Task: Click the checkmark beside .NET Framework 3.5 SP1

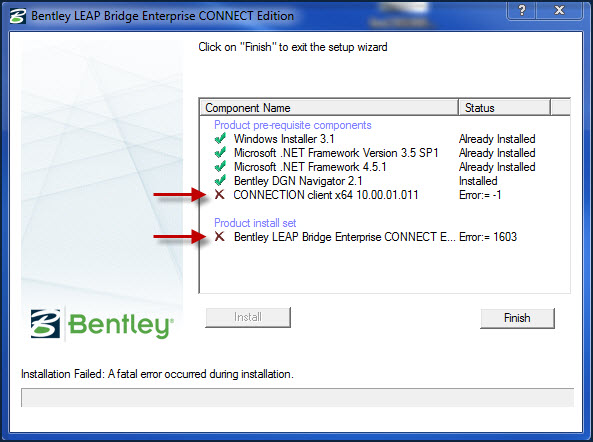Action: click(x=220, y=153)
